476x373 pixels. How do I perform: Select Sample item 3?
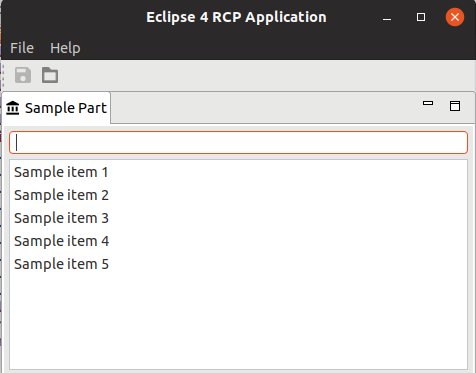(x=238, y=218)
